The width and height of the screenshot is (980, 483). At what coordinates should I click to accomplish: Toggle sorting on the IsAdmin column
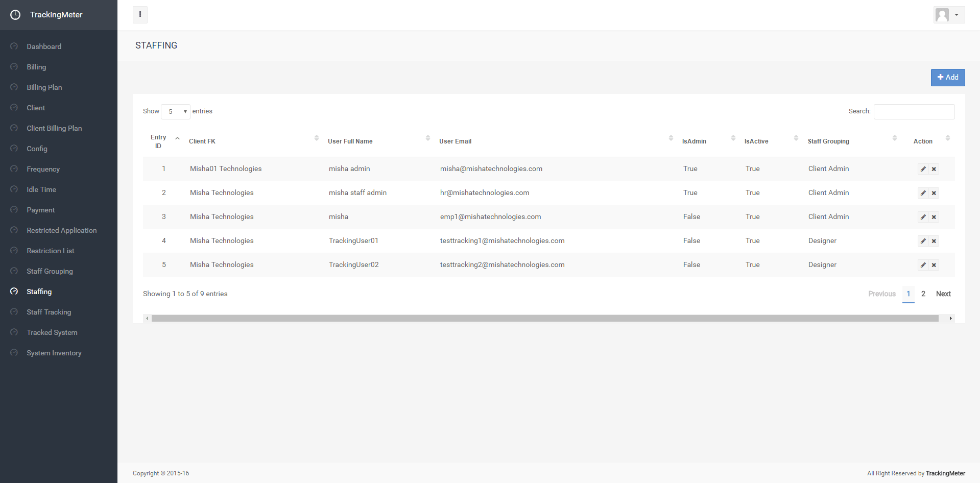(x=694, y=141)
